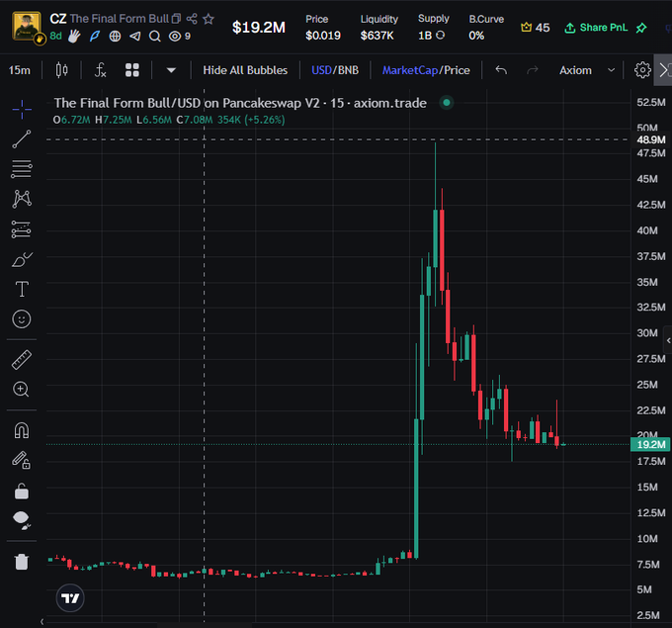Click the Liquidity $637K stat
Screen dimensions: 672x628
[x=378, y=28]
